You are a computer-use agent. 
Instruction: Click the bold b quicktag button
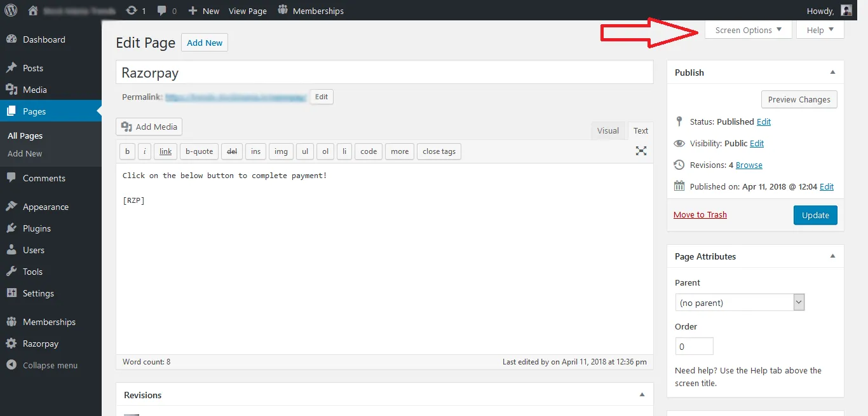pyautogui.click(x=127, y=151)
